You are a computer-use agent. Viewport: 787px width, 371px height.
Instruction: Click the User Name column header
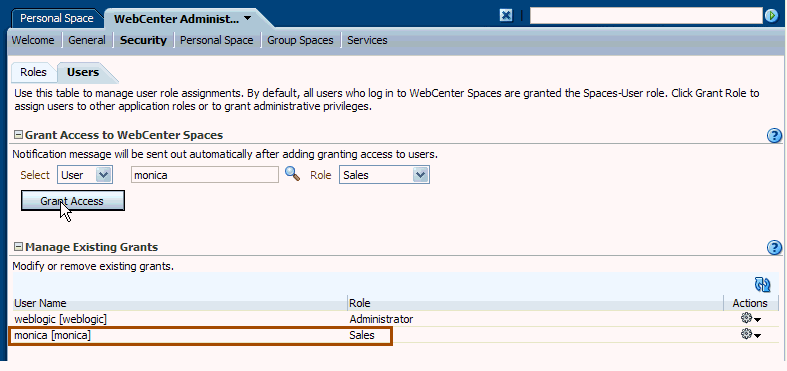[180, 303]
